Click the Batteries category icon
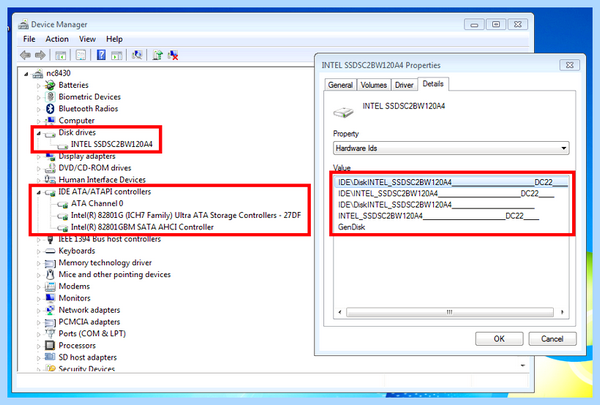Image resolution: width=600 pixels, height=405 pixels. click(x=50, y=85)
